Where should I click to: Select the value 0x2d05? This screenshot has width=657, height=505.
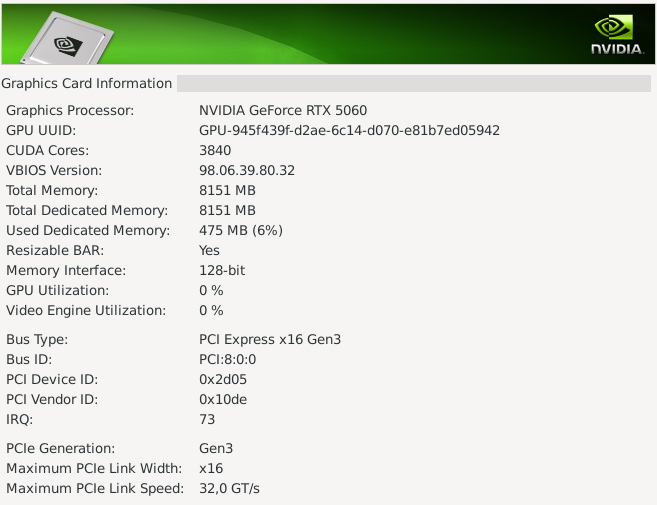[223, 379]
